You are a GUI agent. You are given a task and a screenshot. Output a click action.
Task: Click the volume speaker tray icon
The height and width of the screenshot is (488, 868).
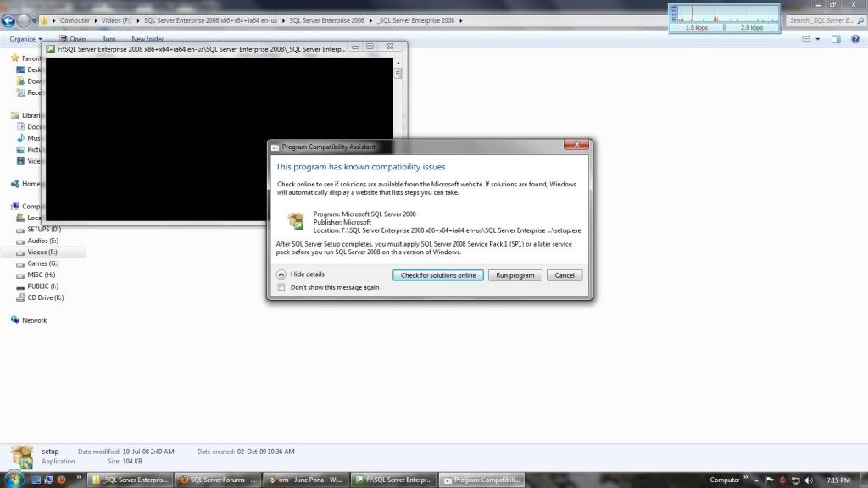pos(809,480)
